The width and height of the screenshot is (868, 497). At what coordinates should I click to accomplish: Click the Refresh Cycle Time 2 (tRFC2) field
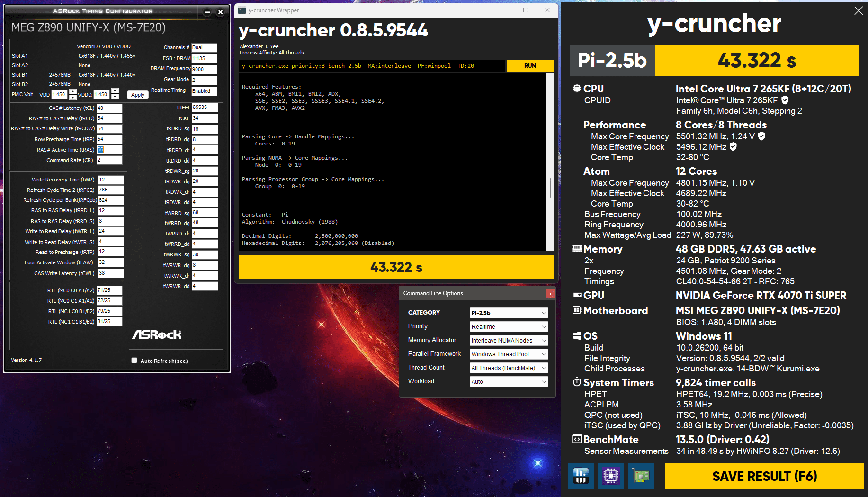[x=110, y=190]
